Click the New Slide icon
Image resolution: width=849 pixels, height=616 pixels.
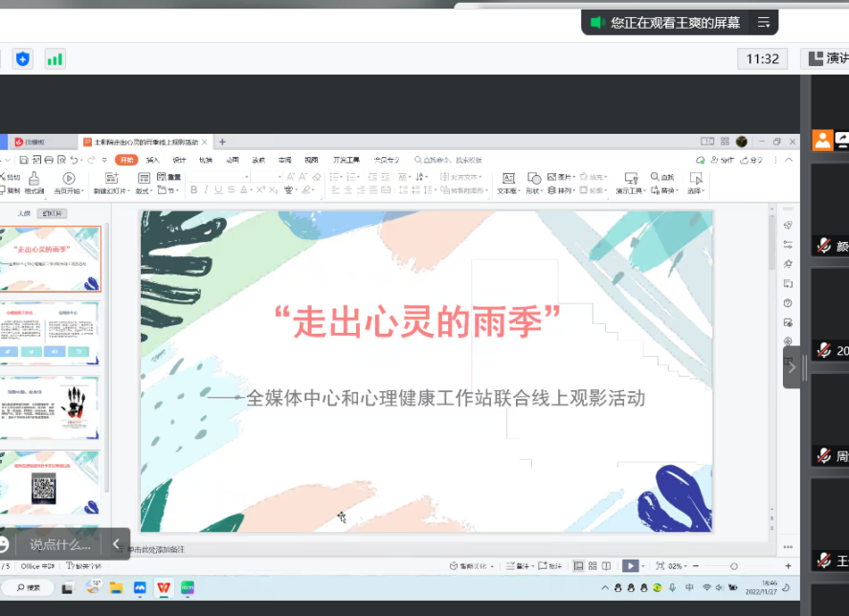click(111, 179)
